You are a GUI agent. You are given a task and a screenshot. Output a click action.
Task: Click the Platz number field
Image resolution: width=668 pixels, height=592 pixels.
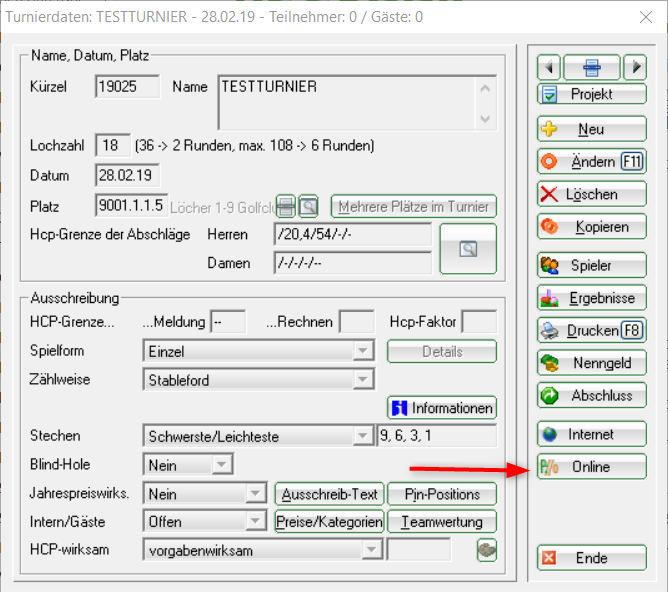131,206
